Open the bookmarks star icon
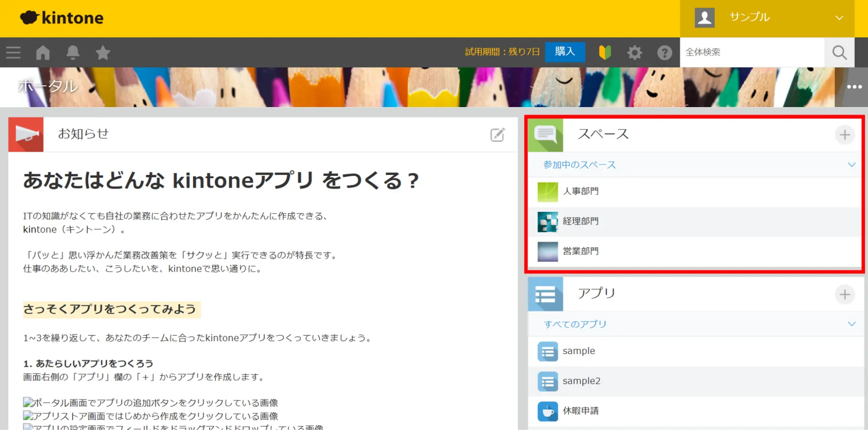868x430 pixels. (102, 53)
